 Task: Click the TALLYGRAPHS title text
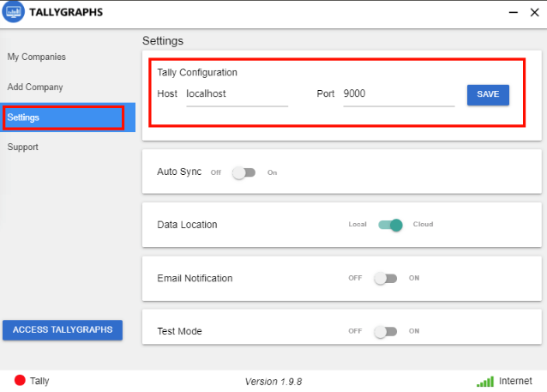(66, 12)
